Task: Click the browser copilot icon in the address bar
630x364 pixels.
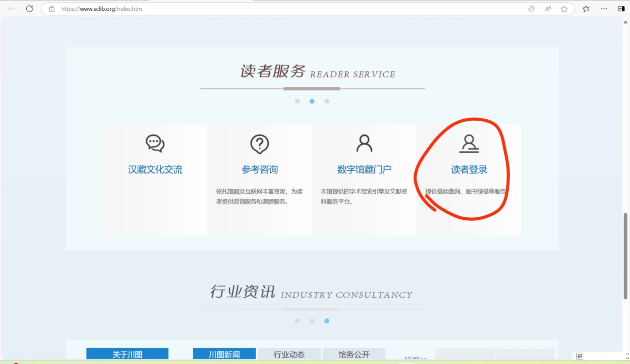Action: tap(531, 9)
